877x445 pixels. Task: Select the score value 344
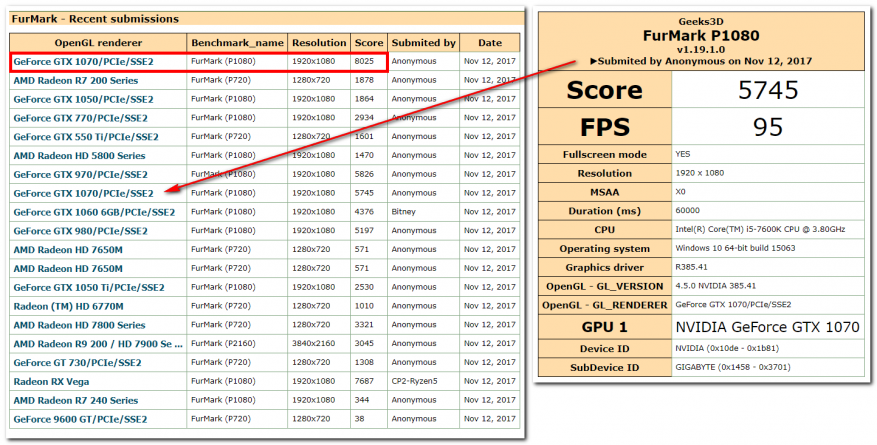(x=362, y=400)
